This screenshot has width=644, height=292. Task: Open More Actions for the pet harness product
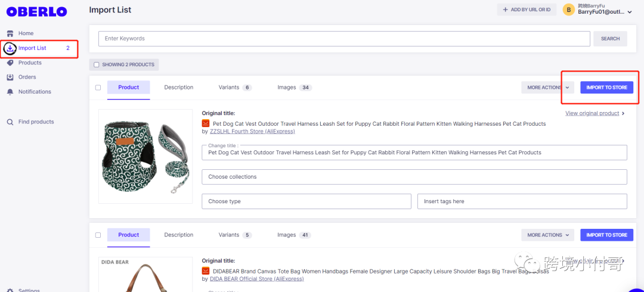click(547, 88)
